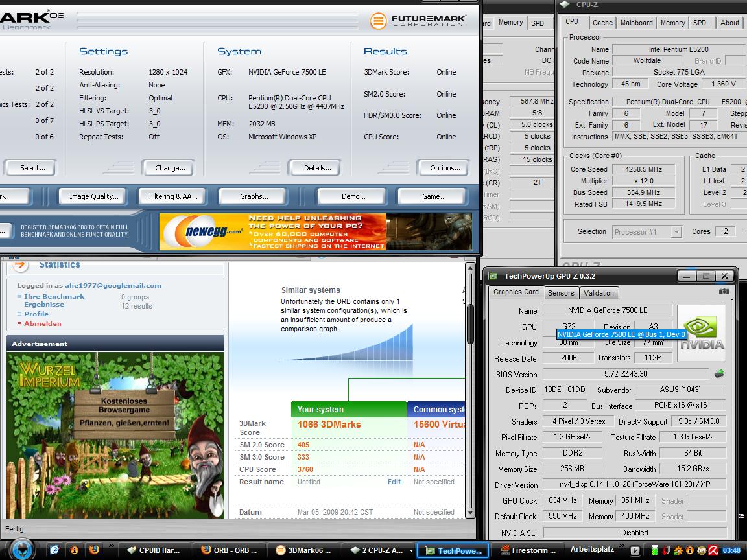Click the Futuremark Corporation logo
Image resolution: width=747 pixels, height=560 pixels.
[418, 21]
